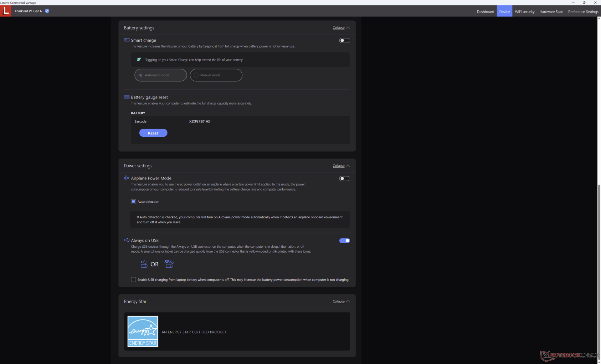The image size is (601, 364).
Task: Click the Smart charge battery icon
Action: tap(127, 40)
